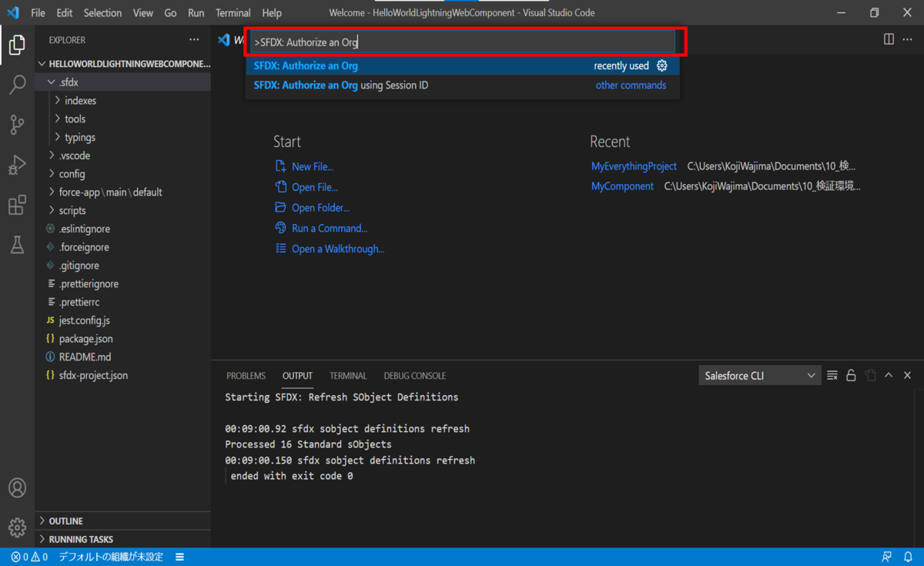Clear the output panel
Image resolution: width=924 pixels, height=566 pixels.
coord(832,375)
